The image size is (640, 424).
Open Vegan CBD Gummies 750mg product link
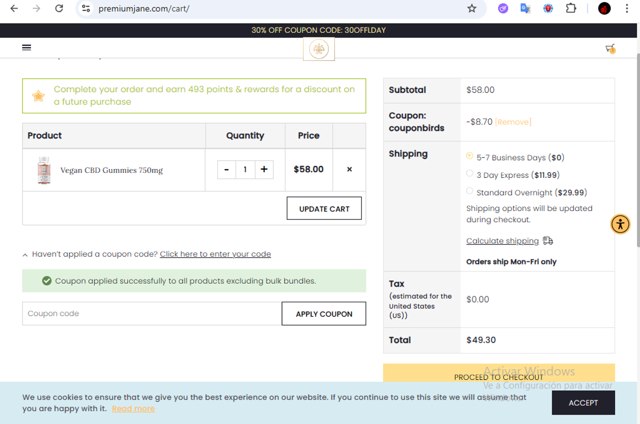(111, 170)
